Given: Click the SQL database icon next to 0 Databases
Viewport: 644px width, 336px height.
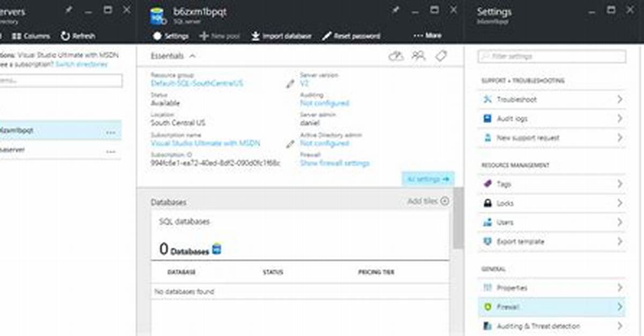Looking at the screenshot, I should [x=217, y=249].
